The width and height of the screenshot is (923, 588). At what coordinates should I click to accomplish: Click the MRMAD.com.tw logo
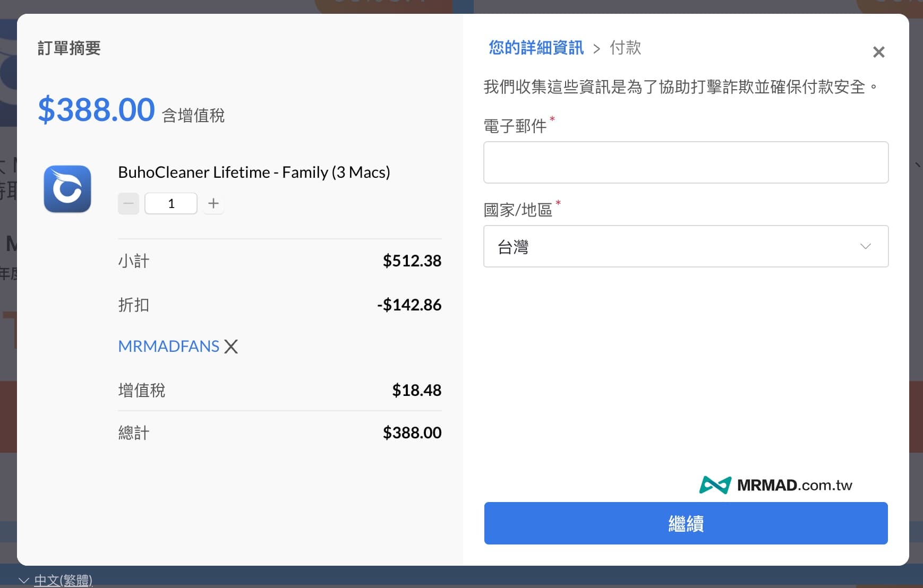(775, 485)
